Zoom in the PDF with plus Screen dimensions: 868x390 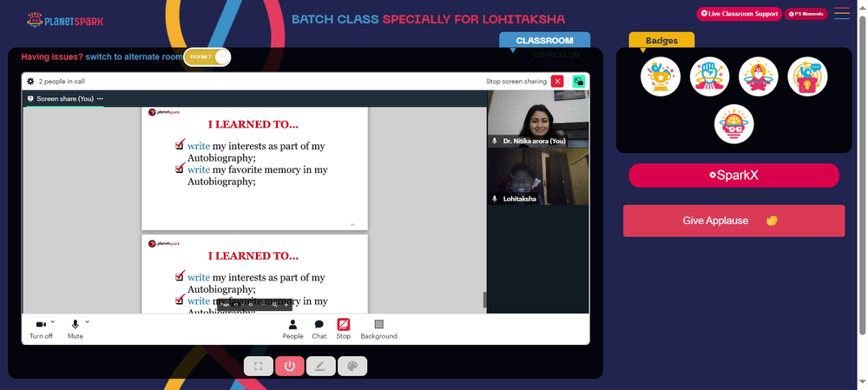click(x=286, y=304)
